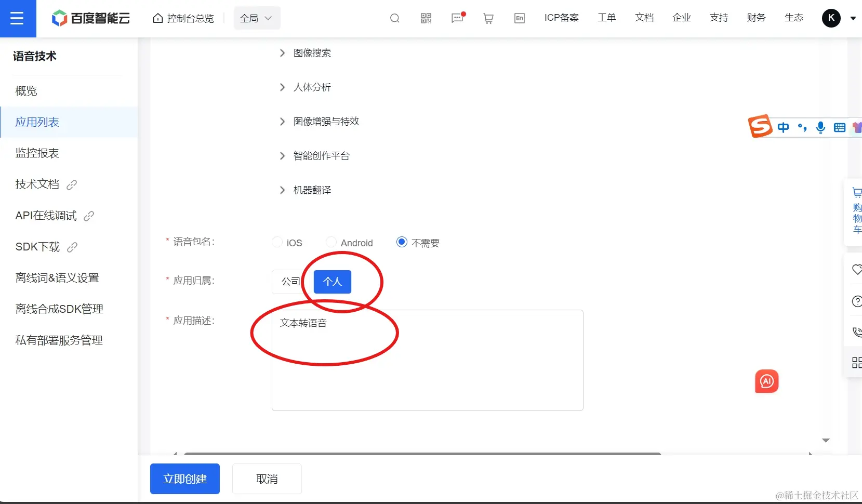Click the SDK下载 sidebar link

38,247
